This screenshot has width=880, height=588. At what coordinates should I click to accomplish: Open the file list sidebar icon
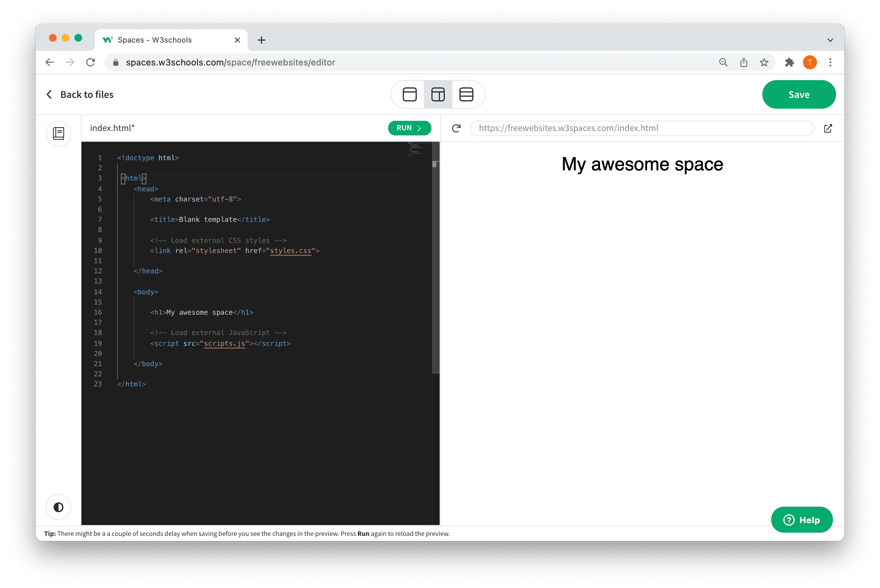[59, 133]
